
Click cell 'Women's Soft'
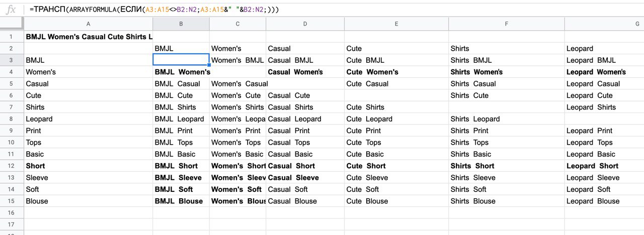pos(237,189)
